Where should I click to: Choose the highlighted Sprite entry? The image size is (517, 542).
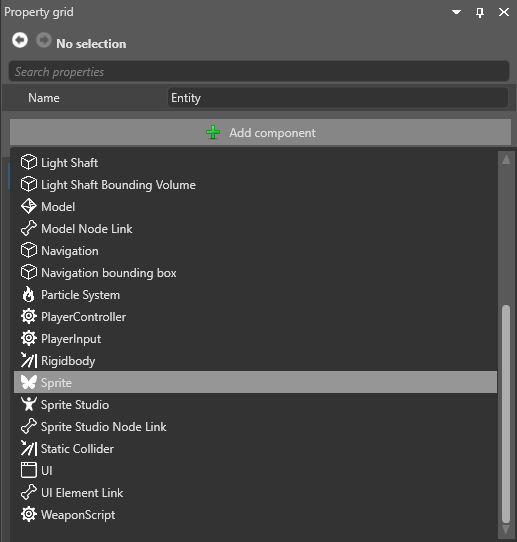[x=255, y=382]
